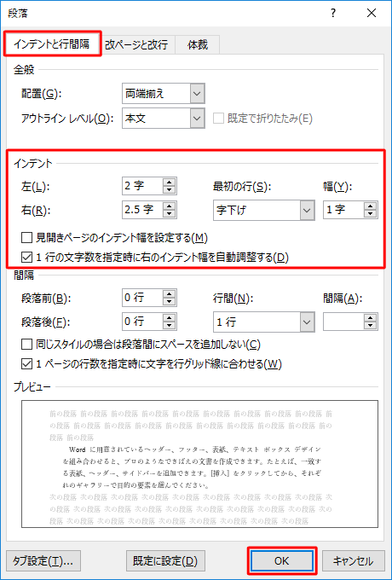Click the 既定に設定 button

(x=164, y=560)
